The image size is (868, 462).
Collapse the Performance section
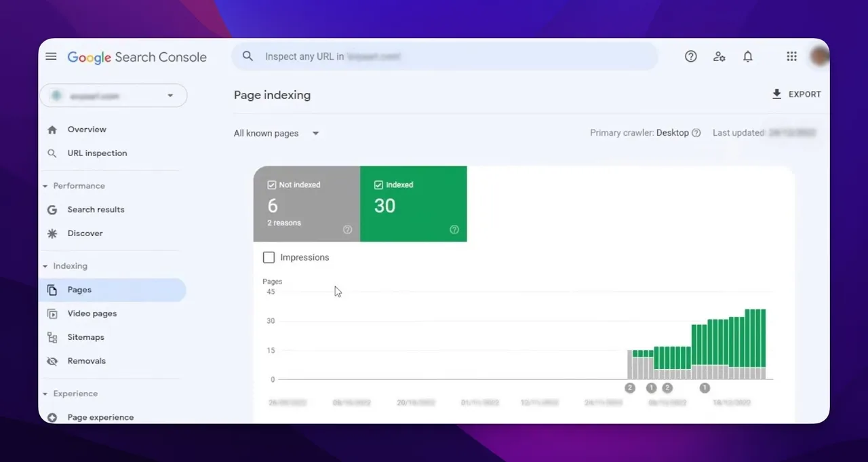coord(74,186)
